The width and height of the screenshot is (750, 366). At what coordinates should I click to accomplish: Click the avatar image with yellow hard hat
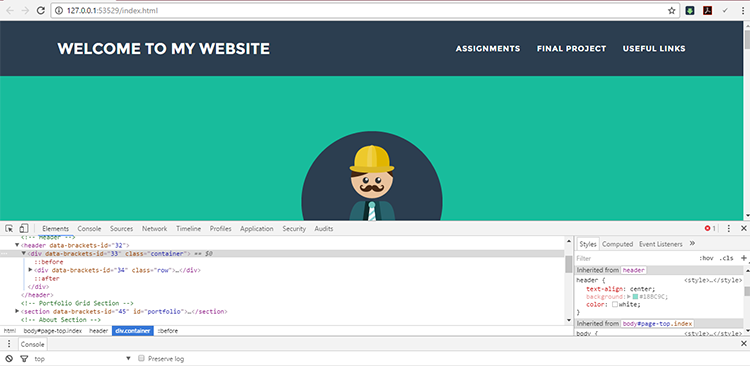(x=372, y=176)
